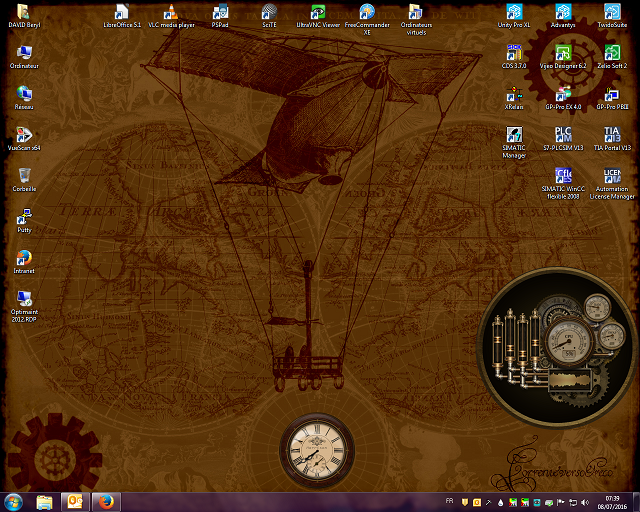
Task: Launch Firefox from the taskbar
Action: click(x=105, y=501)
